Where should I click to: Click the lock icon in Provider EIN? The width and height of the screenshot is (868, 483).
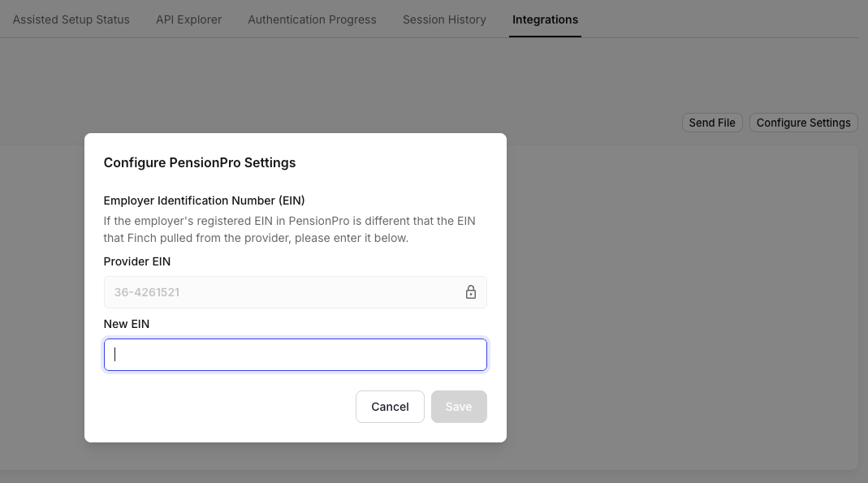point(470,292)
